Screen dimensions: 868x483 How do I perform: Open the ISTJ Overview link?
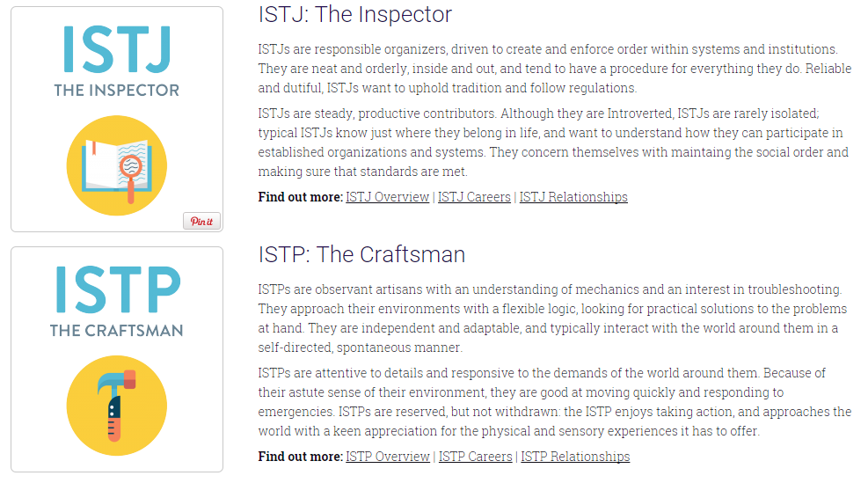click(388, 197)
